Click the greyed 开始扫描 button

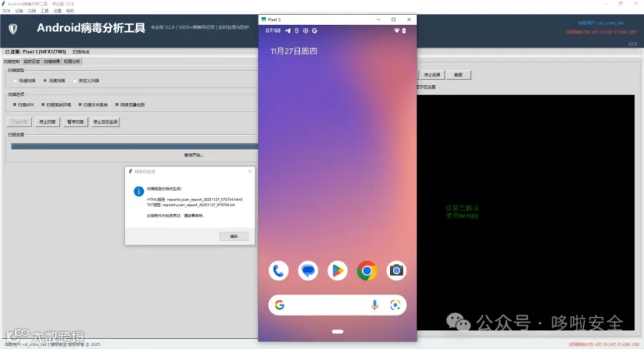click(19, 122)
